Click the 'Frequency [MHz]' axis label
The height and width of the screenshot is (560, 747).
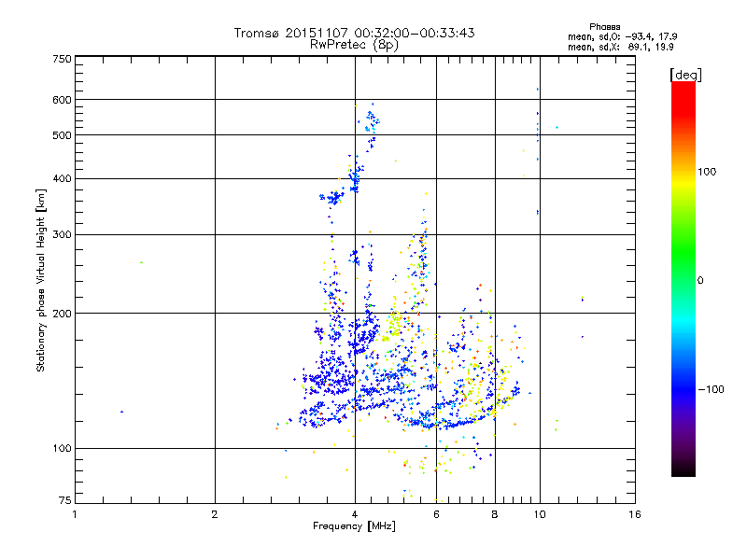tap(354, 526)
